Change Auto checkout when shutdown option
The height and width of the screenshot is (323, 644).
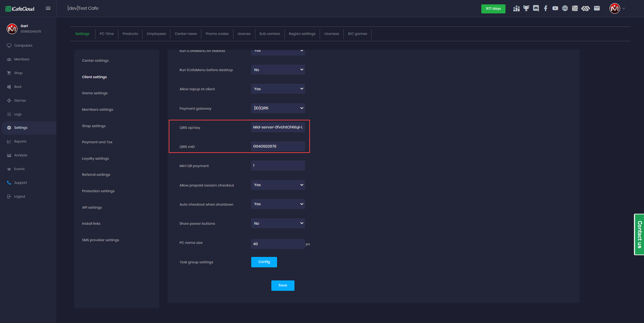(x=278, y=204)
